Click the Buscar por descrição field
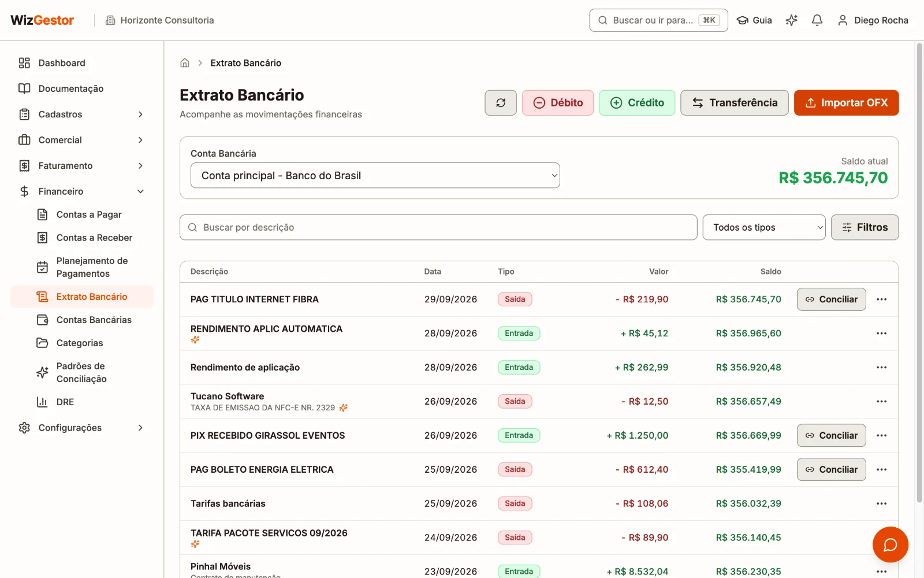Image resolution: width=924 pixels, height=578 pixels. (x=438, y=228)
